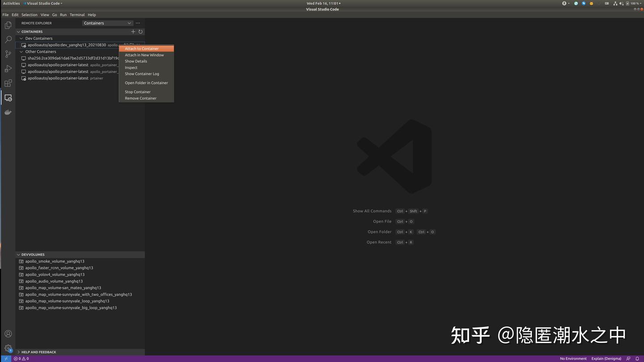Select the Remote Explorer activity bar icon
Viewport: 644px width, 362px height.
point(8,98)
